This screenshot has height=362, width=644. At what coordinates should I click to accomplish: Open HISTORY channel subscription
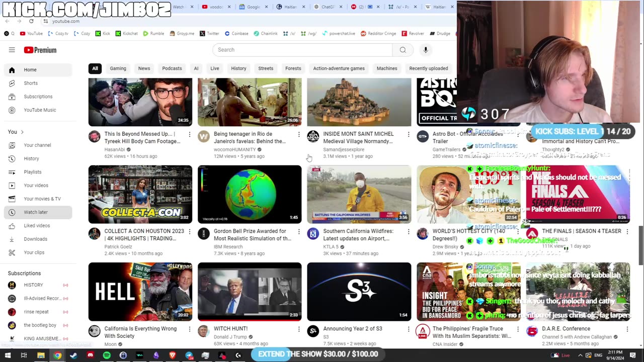click(38, 285)
